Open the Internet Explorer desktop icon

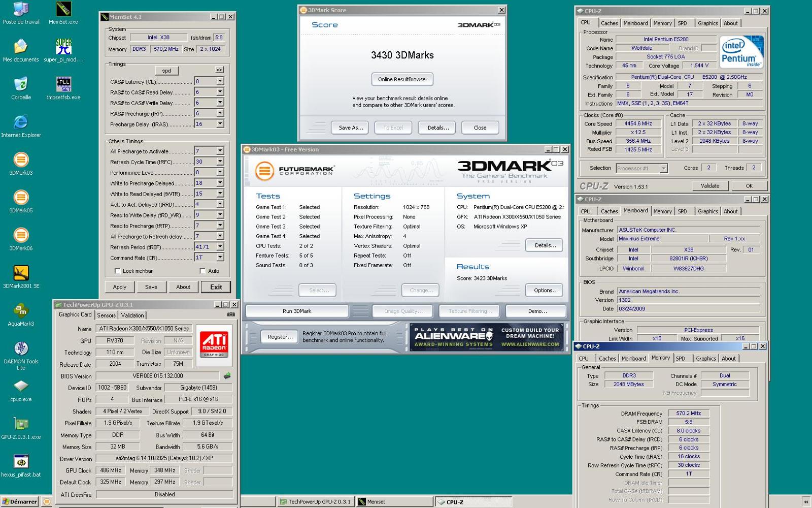coord(21,126)
